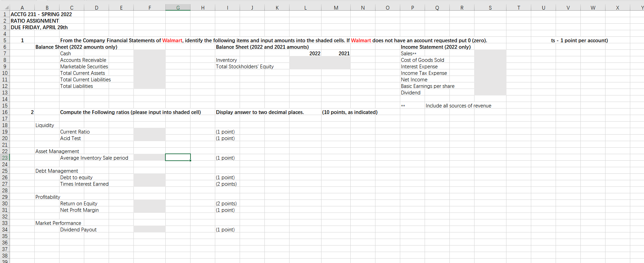Screen dimensions: 644x263
Task: Click 'Total Current Liabilities' label
Action: click(85, 79)
